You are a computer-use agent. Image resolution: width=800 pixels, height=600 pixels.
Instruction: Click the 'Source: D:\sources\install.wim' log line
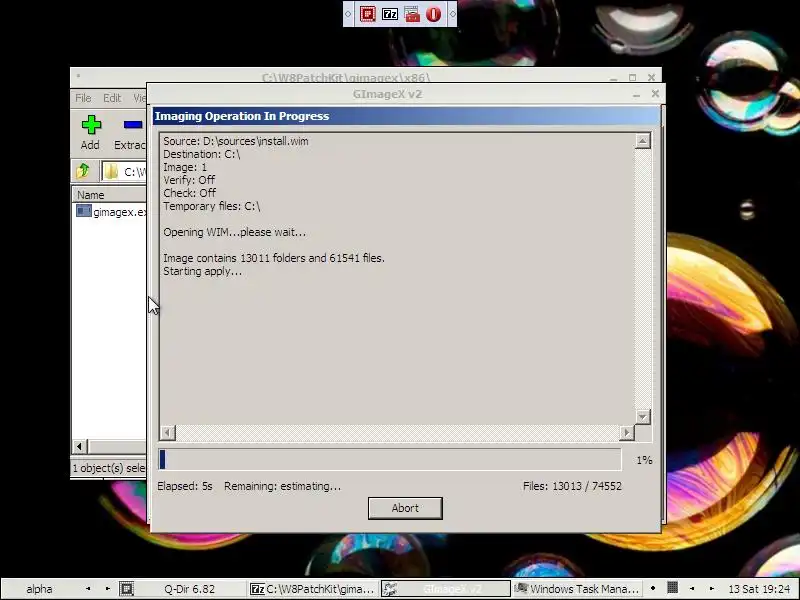click(236, 141)
